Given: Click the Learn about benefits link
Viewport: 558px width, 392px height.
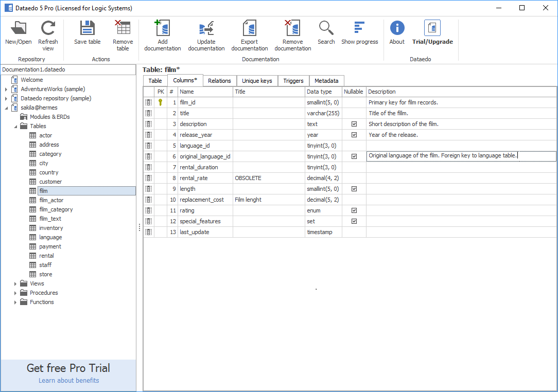Looking at the screenshot, I should click(x=68, y=381).
